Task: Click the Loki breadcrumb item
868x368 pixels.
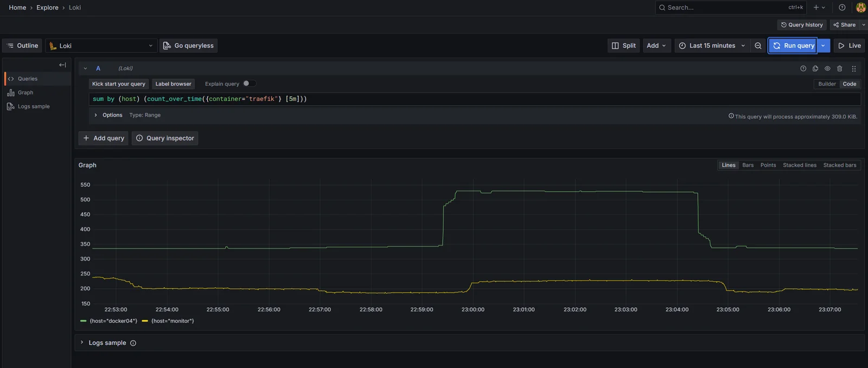Action: tap(75, 8)
